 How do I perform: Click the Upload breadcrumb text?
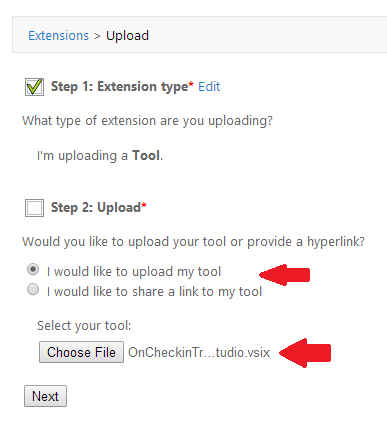(x=127, y=36)
